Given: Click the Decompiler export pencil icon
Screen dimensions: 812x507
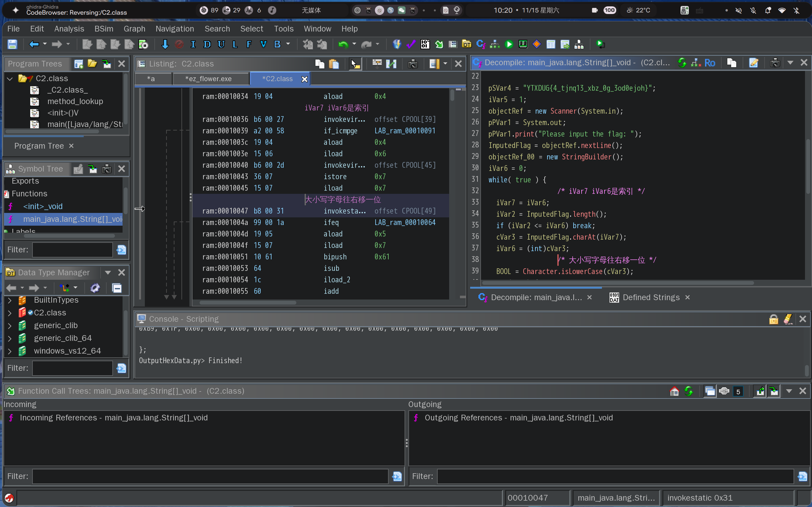Looking at the screenshot, I should 753,63.
